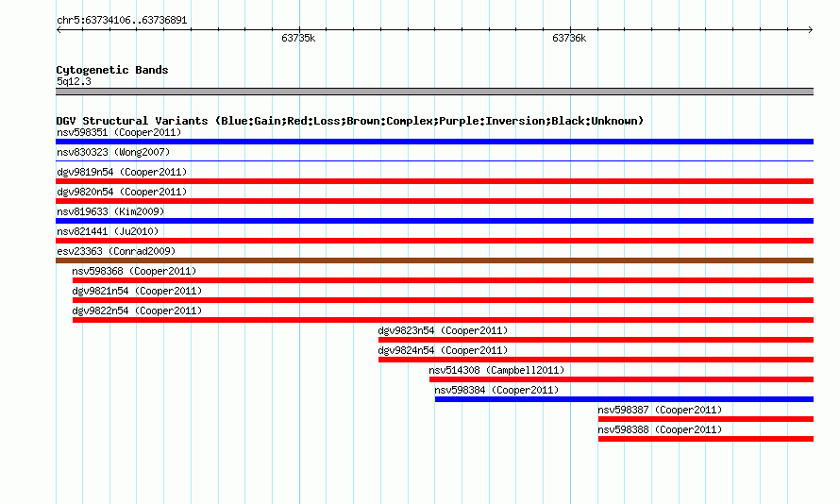
Task: Open the nsv598368 (Cooper2011) label
Action: pos(134,271)
